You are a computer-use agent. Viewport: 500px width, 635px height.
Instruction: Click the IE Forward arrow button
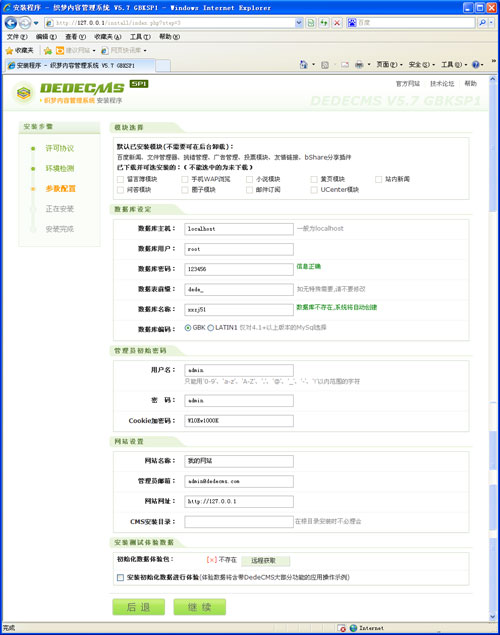(25, 23)
